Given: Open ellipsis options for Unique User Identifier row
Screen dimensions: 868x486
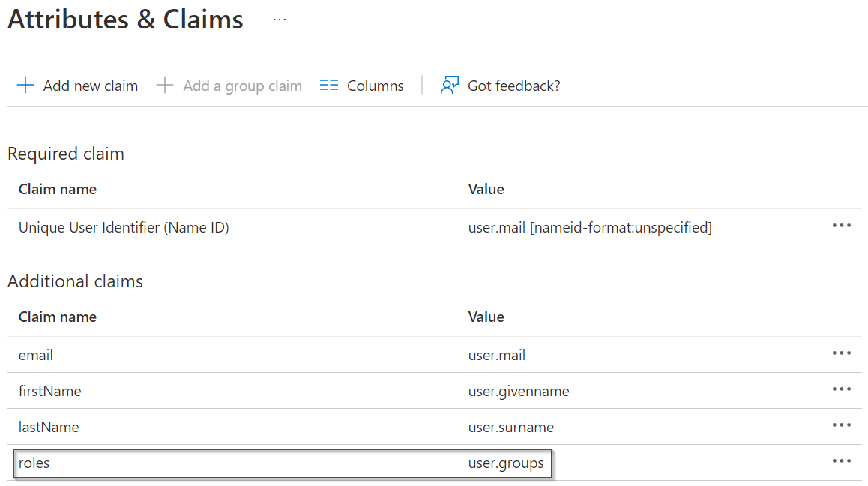Looking at the screenshot, I should tap(842, 226).
